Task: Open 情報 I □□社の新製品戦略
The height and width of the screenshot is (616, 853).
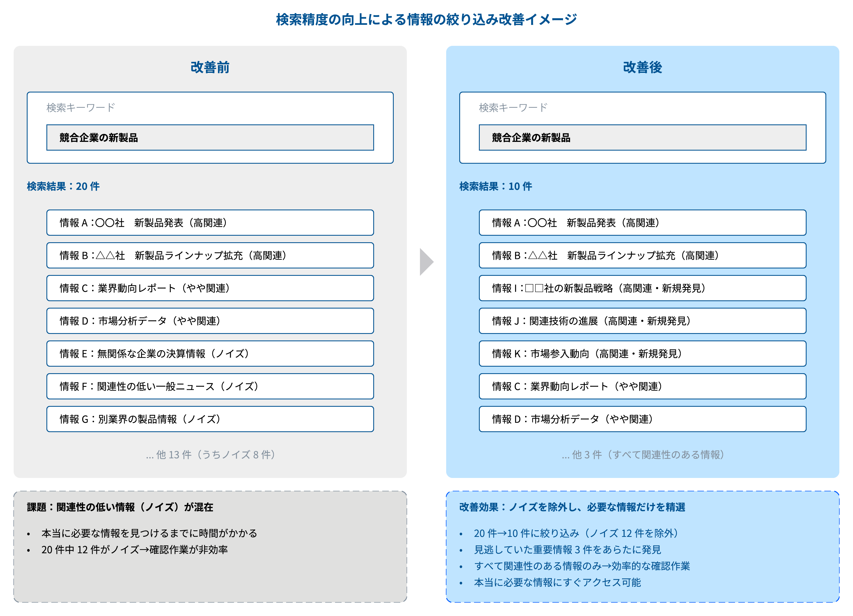Action: point(642,288)
